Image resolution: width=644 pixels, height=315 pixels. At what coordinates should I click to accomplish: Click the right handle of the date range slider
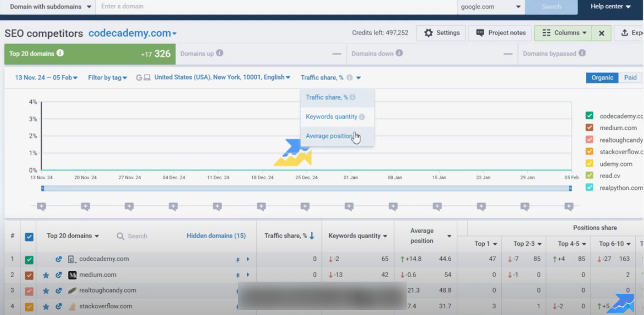[570, 188]
